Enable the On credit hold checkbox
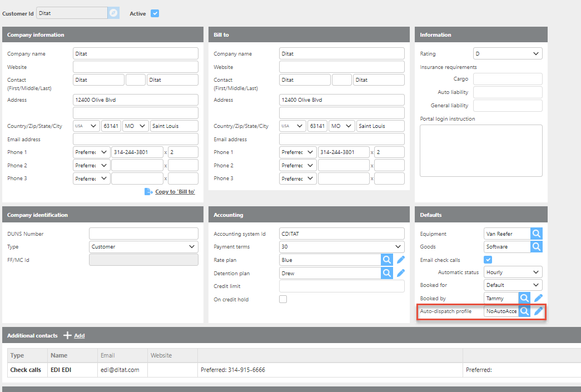Viewport: 581px width, 392px height. click(283, 299)
